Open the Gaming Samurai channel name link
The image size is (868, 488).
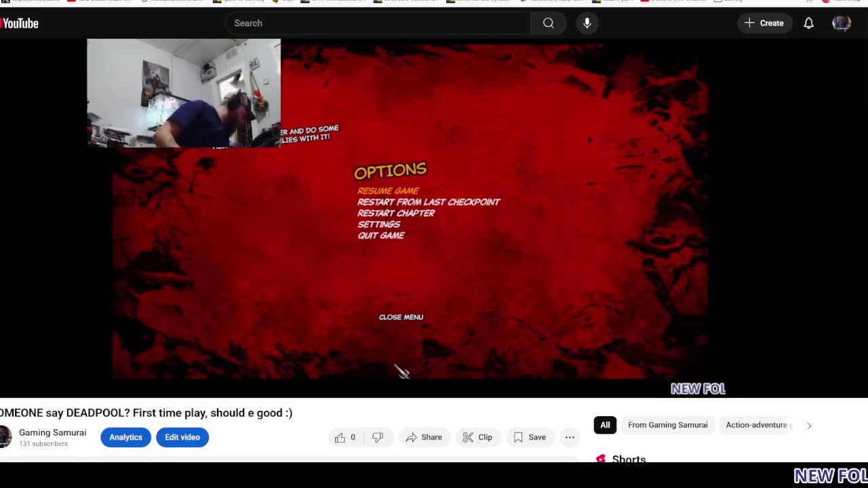pos(53,432)
